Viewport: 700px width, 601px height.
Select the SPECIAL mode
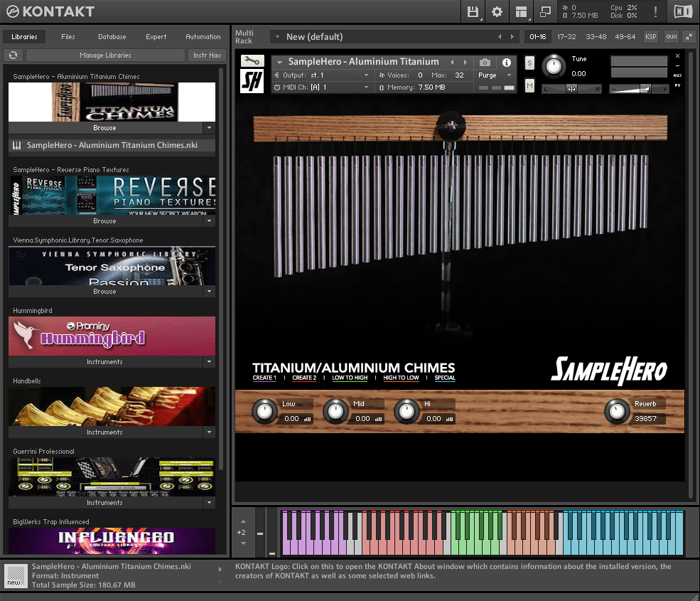[x=445, y=378]
